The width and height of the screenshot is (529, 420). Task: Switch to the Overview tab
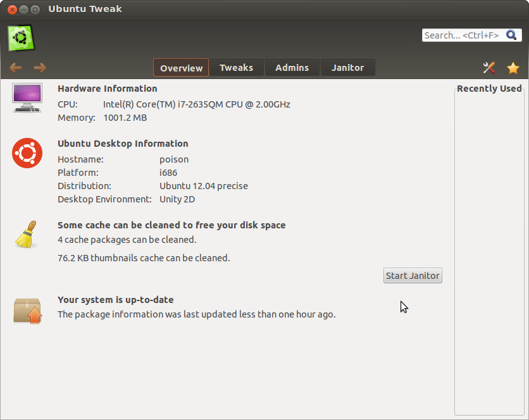[x=181, y=68]
